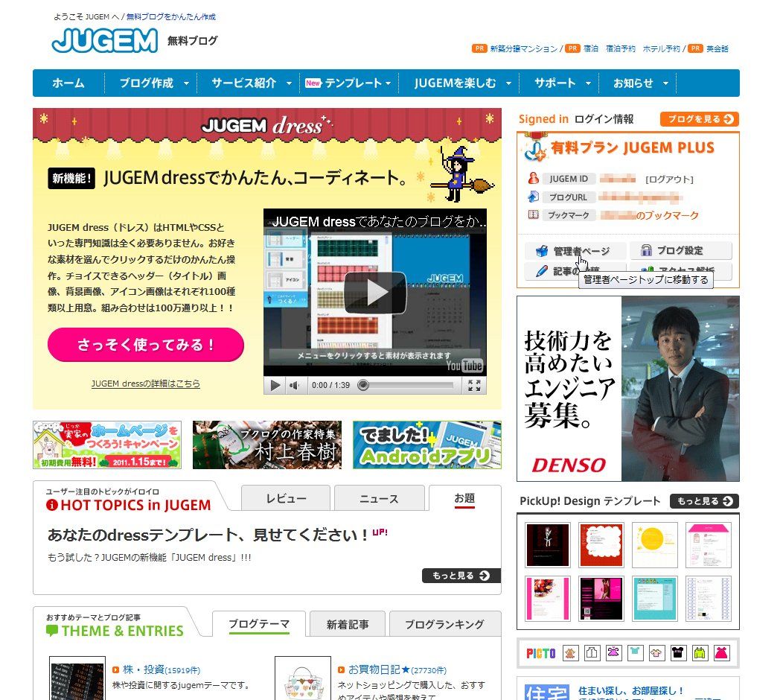Click the orange ブログを見る button
783x700 pixels.
(x=699, y=119)
